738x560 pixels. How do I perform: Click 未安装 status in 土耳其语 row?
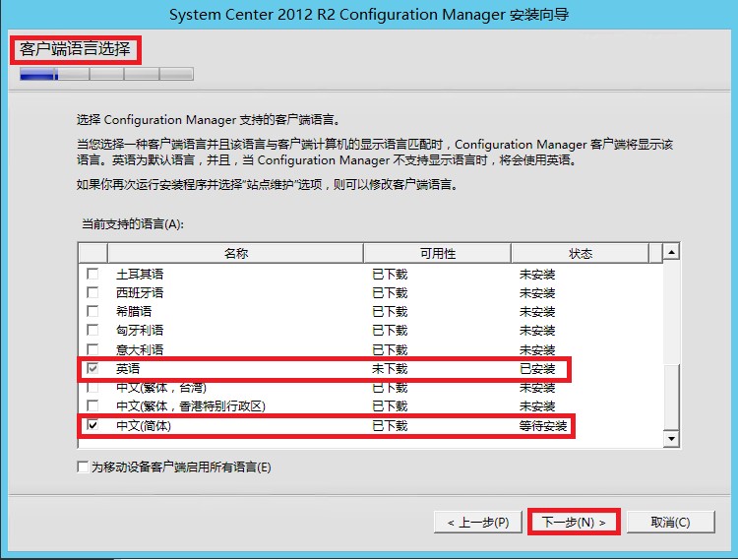[537, 274]
